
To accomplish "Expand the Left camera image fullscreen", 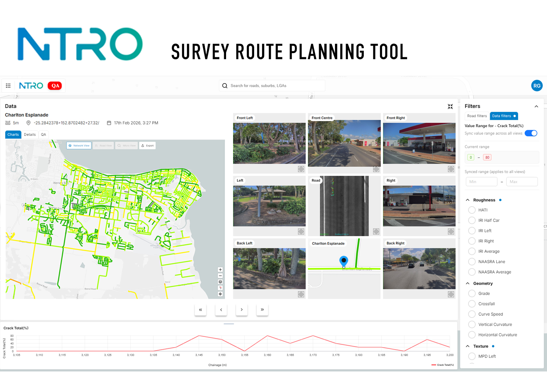I will [301, 231].
